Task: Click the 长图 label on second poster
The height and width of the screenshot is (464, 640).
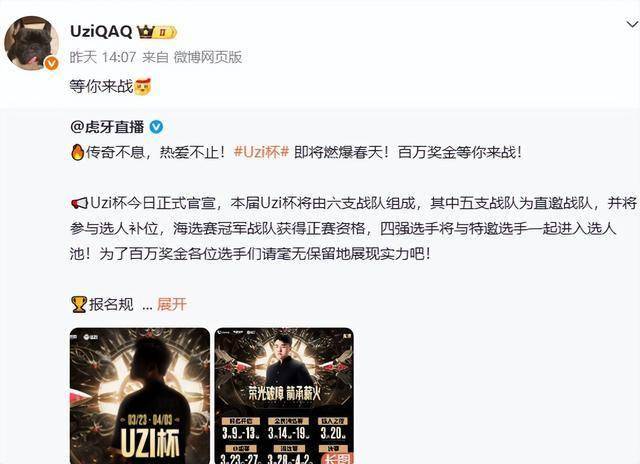Action: click(337, 459)
